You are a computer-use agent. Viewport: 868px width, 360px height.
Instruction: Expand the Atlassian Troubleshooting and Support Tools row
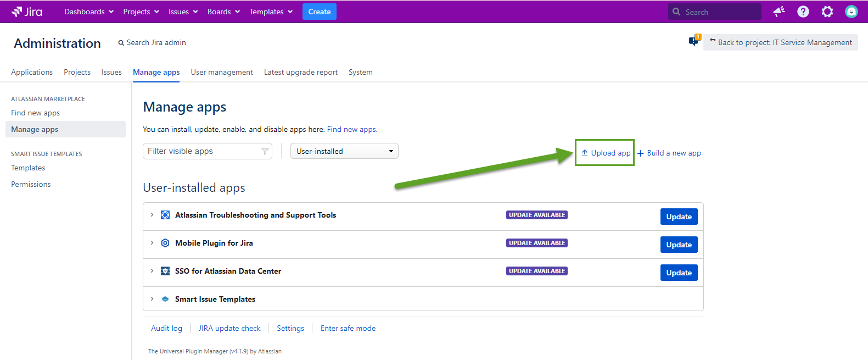(x=152, y=215)
